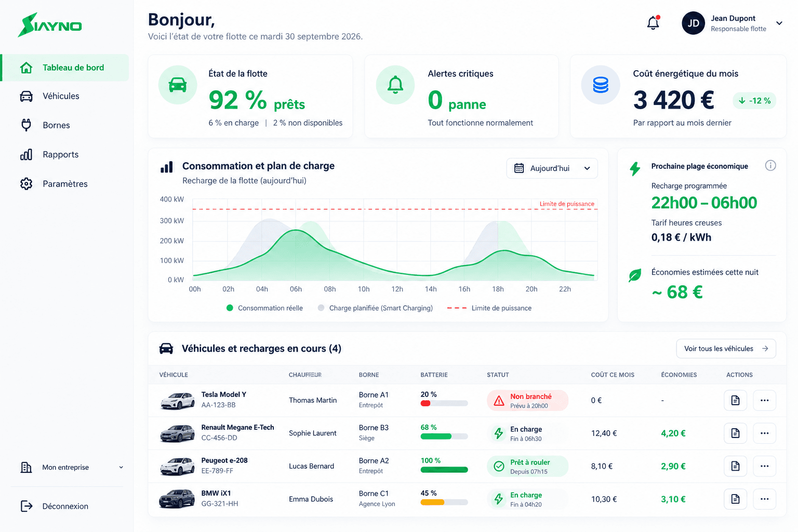Click the Prêt à rouler status badge
798x532 pixels.
pos(527,467)
